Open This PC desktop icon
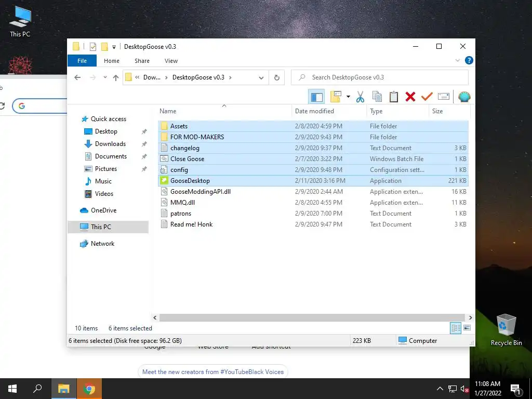532x399 pixels. click(x=20, y=21)
